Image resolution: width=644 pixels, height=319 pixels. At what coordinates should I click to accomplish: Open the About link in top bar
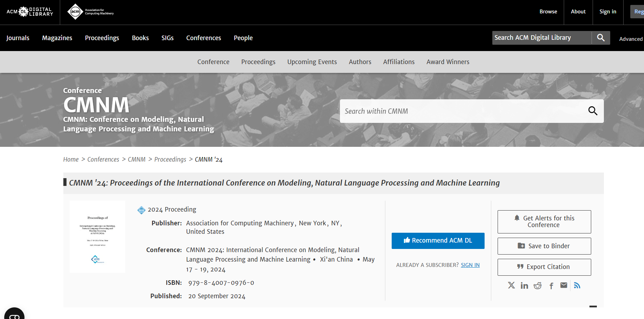click(578, 12)
